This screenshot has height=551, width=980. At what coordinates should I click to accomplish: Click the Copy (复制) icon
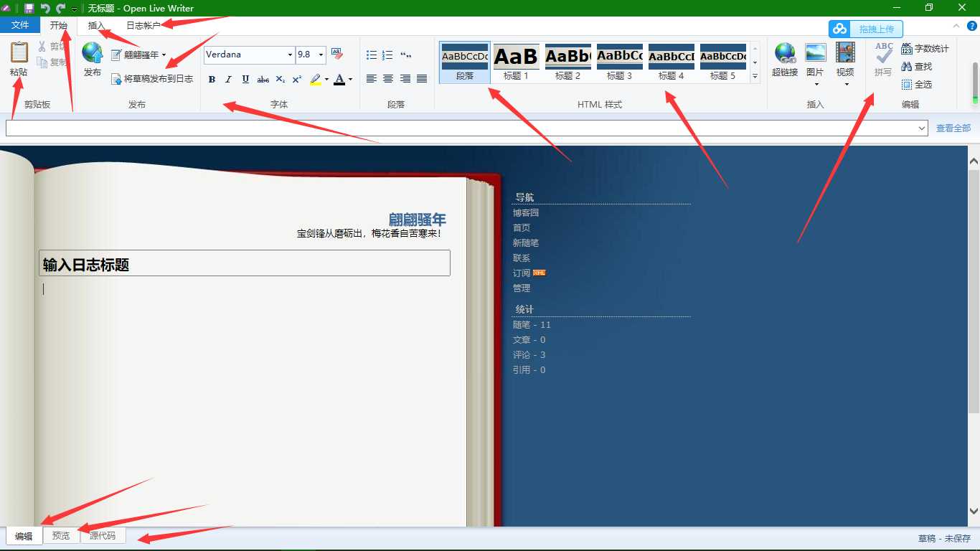42,62
